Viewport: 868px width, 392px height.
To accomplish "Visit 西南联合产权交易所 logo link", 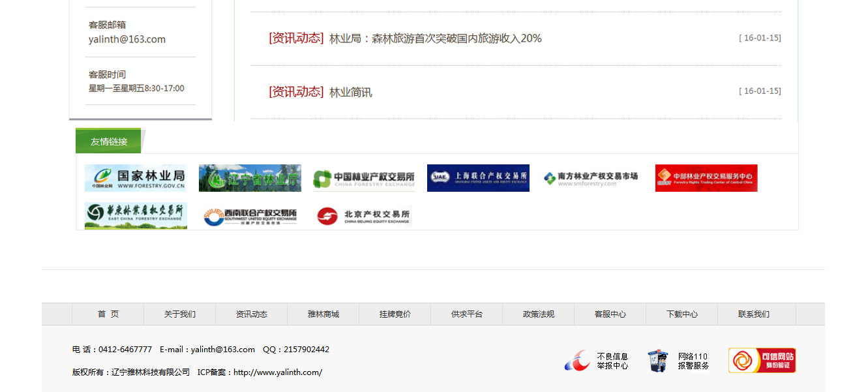I will pyautogui.click(x=250, y=216).
